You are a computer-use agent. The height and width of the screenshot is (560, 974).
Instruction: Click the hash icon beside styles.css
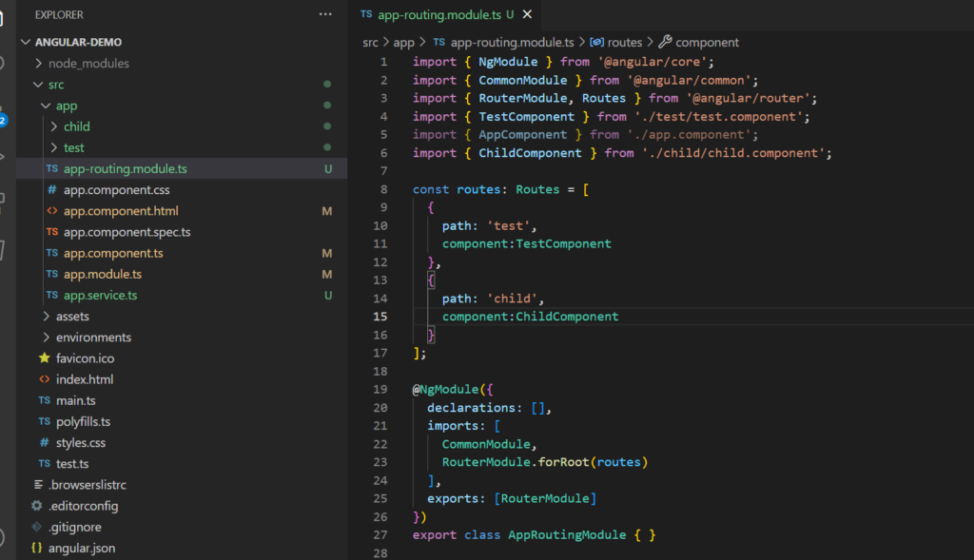44,443
